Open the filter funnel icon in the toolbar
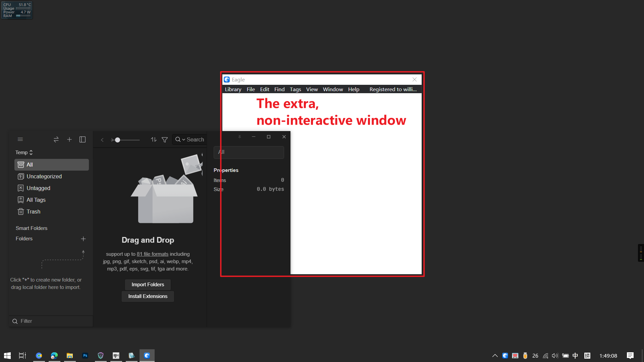Viewport: 644px width, 362px height. [165, 140]
